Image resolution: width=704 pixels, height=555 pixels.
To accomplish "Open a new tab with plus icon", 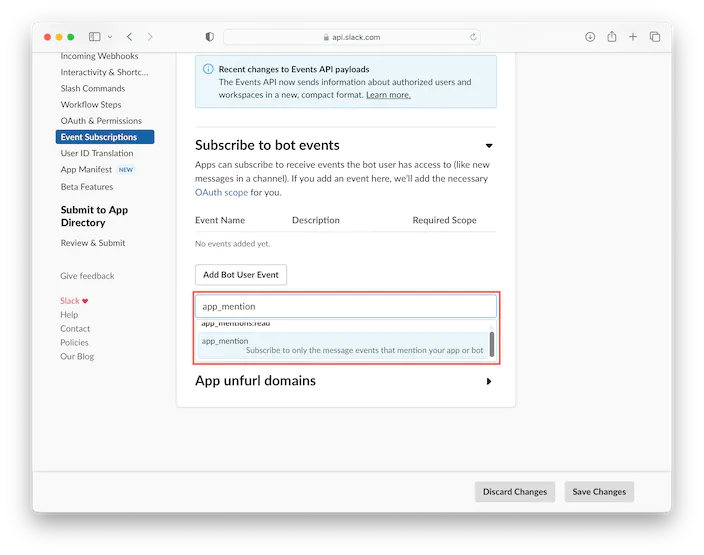I will click(x=633, y=37).
